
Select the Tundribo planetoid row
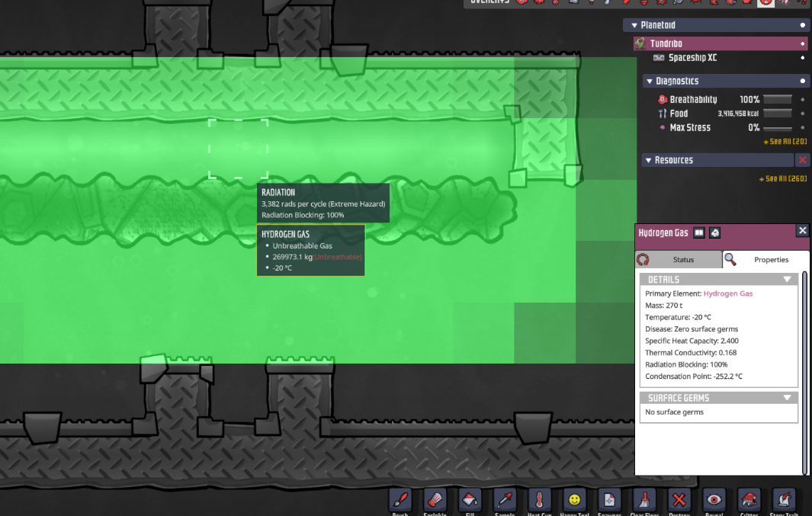click(721, 43)
